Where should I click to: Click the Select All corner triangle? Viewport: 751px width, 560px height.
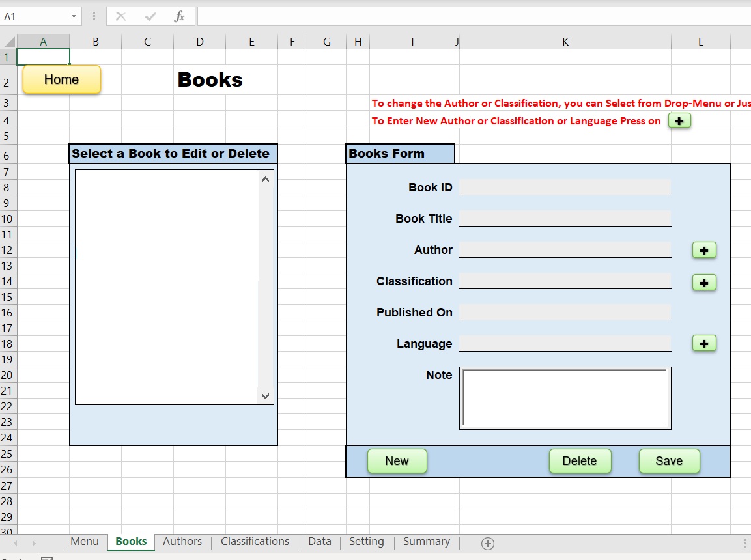pos(9,42)
